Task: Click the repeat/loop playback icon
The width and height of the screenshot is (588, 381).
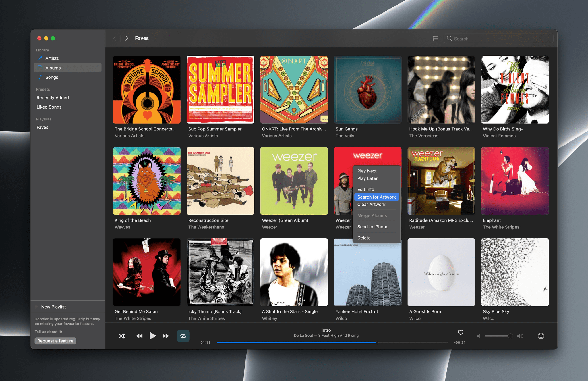Action: coord(183,336)
